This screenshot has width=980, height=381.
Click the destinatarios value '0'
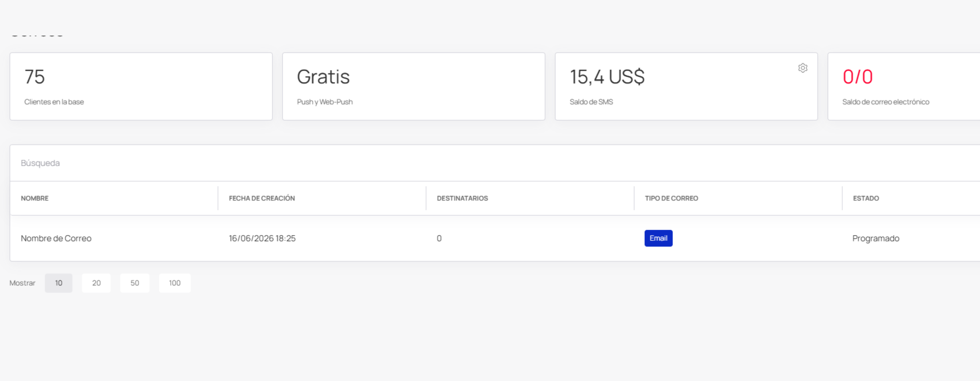pos(439,238)
